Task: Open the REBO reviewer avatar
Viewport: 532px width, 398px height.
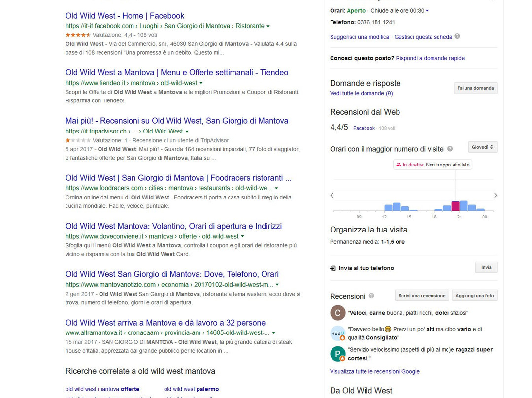Action: click(337, 333)
